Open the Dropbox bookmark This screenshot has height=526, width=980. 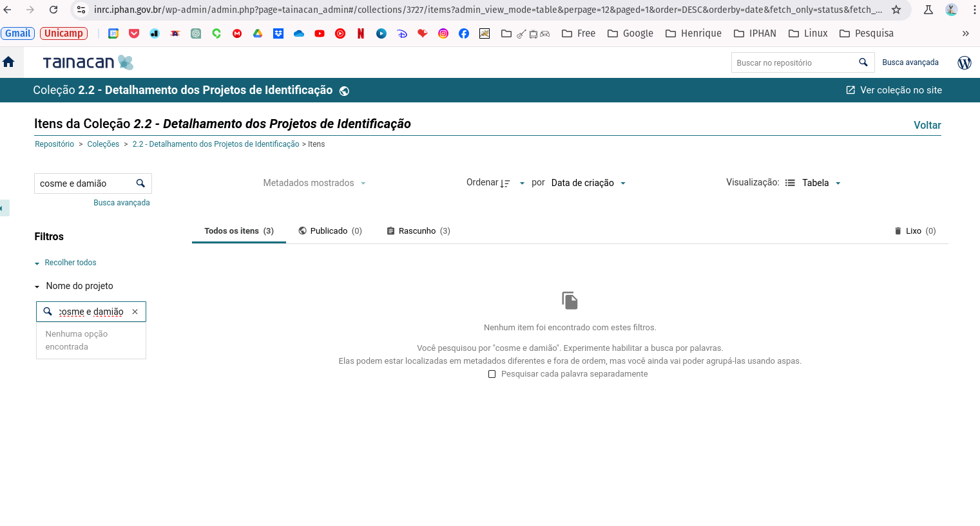click(x=278, y=33)
